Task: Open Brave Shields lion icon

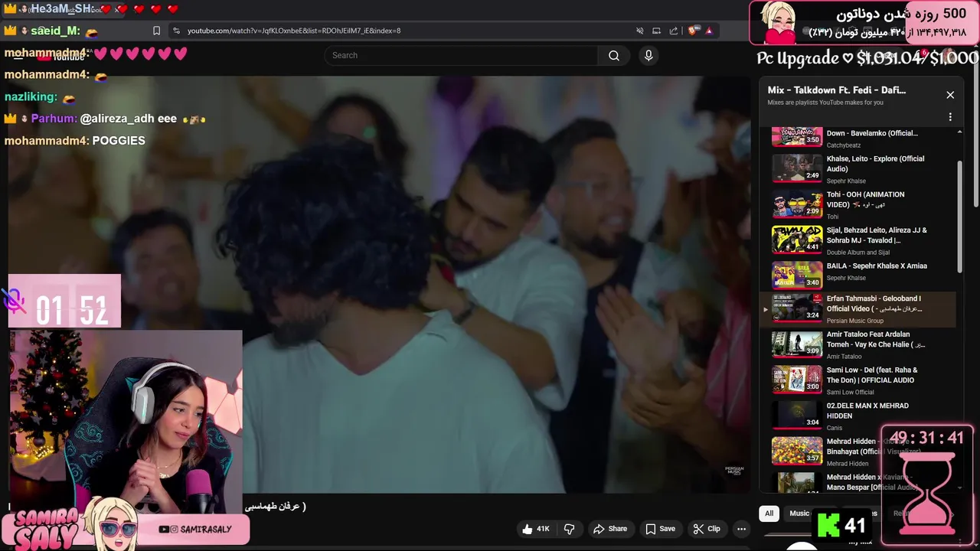Action: point(693,31)
